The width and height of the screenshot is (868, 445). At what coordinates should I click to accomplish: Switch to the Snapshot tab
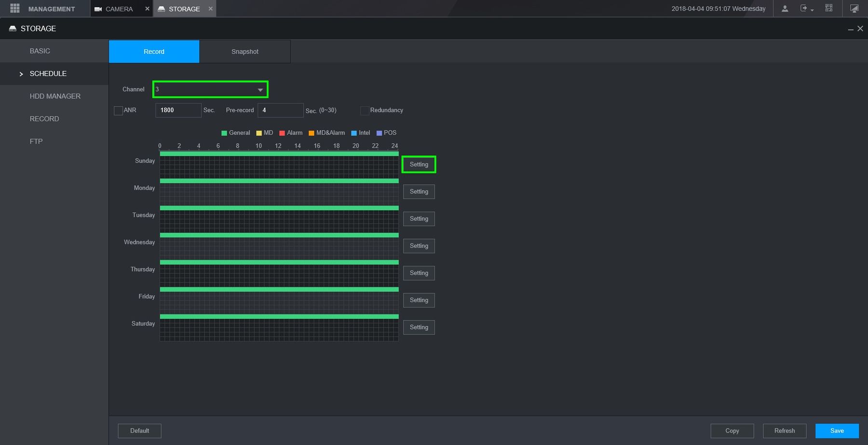[x=244, y=52]
